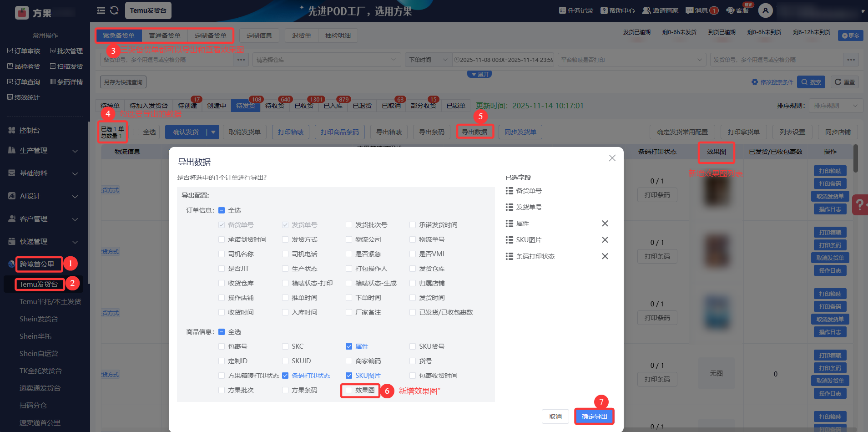Click the 备货单号 search input field
This screenshot has height=432, width=868.
point(167,60)
